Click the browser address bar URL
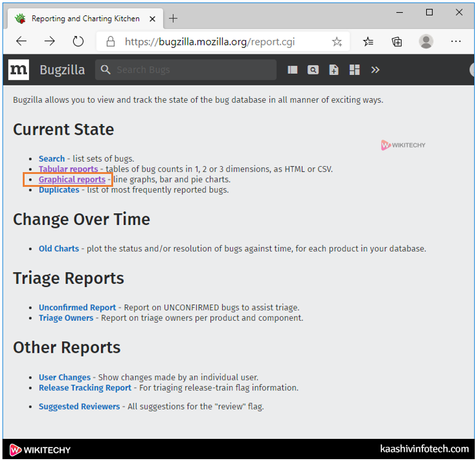The image size is (476, 461). 209,42
